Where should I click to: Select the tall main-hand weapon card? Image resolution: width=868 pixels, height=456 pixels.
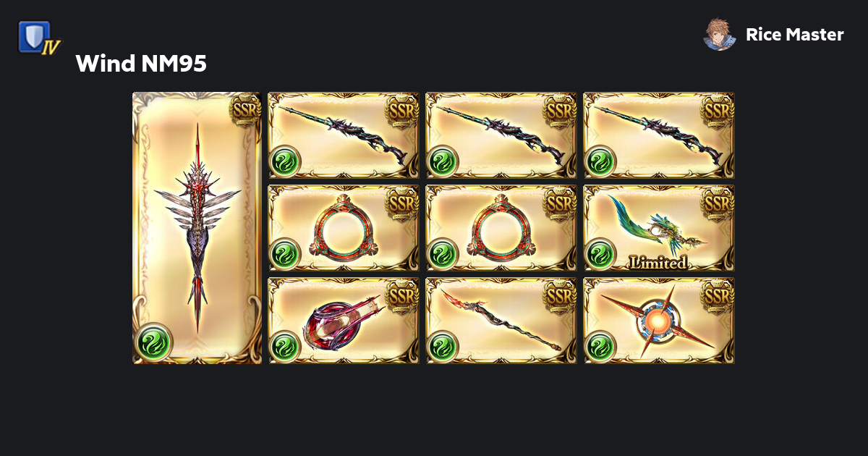(x=197, y=228)
